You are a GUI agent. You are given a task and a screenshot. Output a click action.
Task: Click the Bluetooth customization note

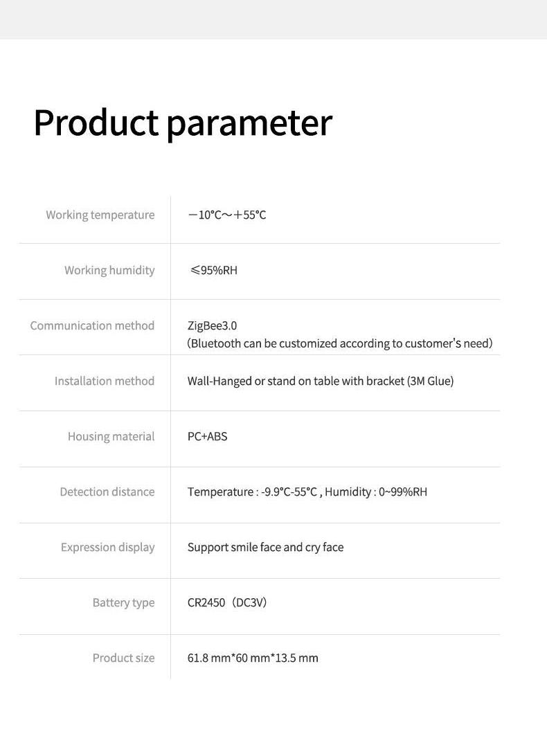(x=339, y=343)
